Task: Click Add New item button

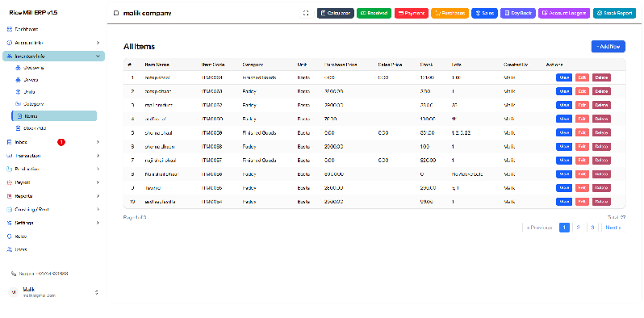Action: (608, 47)
